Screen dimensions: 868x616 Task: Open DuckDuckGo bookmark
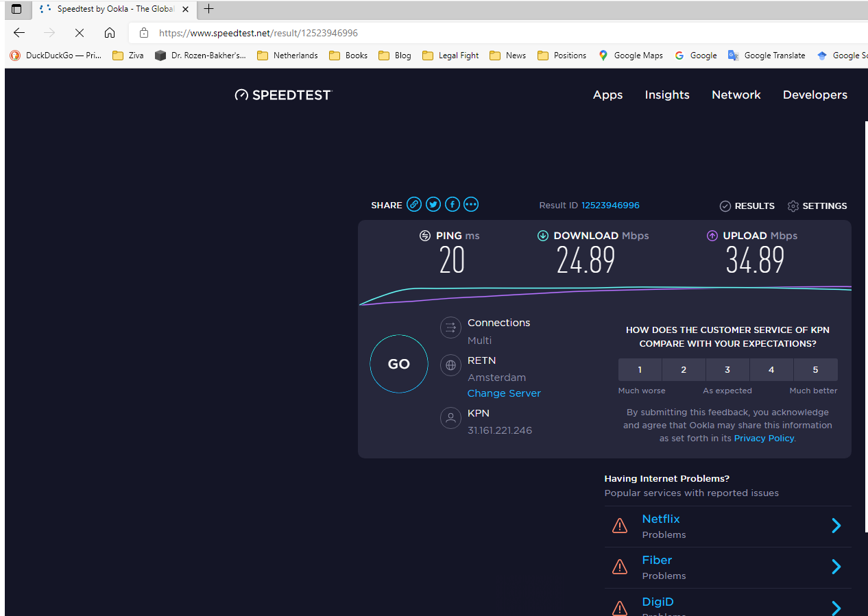pyautogui.click(x=56, y=56)
